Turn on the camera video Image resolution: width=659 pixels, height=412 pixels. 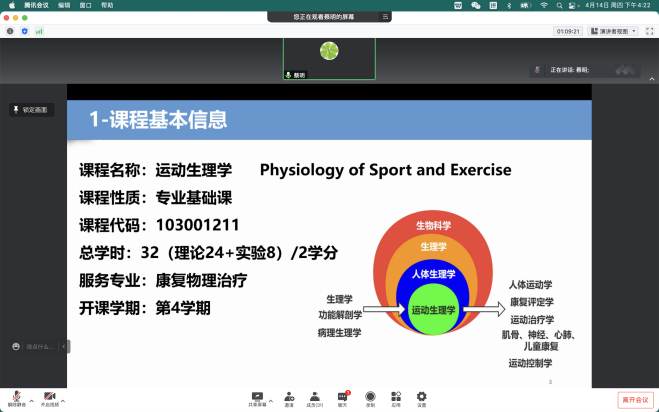click(x=49, y=397)
